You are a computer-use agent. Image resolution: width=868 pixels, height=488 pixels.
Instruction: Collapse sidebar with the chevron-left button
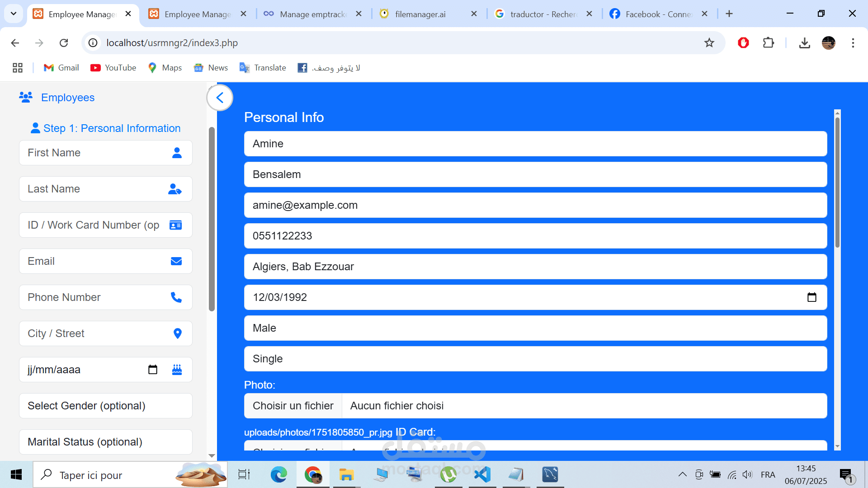(220, 98)
